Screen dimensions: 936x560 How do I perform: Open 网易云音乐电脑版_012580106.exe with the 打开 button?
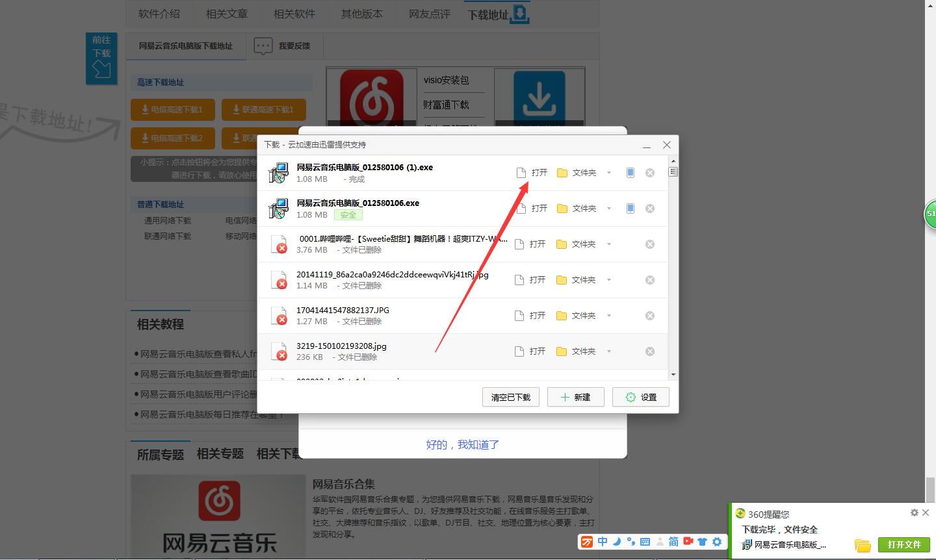coord(532,209)
